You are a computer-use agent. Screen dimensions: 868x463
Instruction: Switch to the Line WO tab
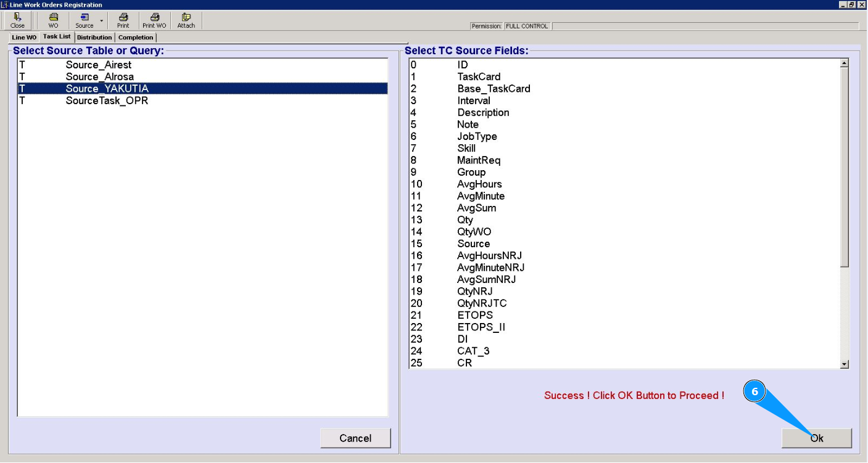coord(24,38)
